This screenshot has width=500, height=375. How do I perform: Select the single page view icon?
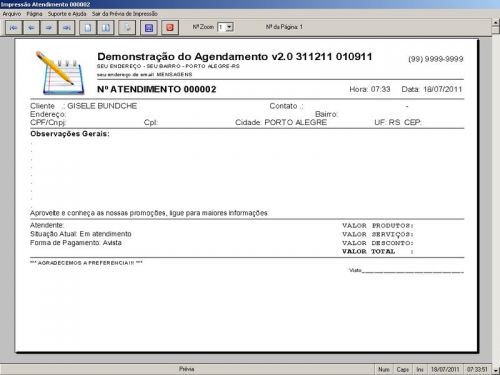pyautogui.click(x=88, y=28)
